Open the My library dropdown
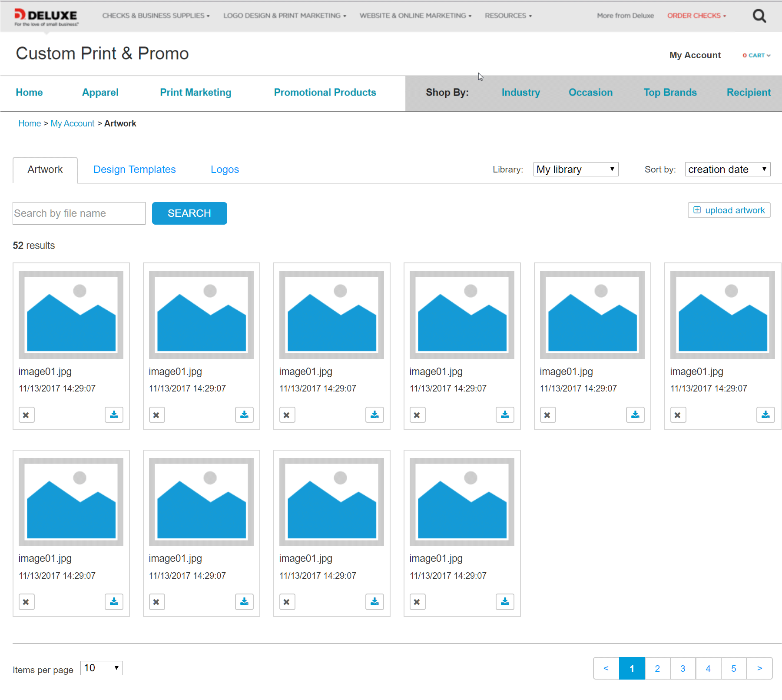Viewport: 782px width, 700px height. pos(576,169)
